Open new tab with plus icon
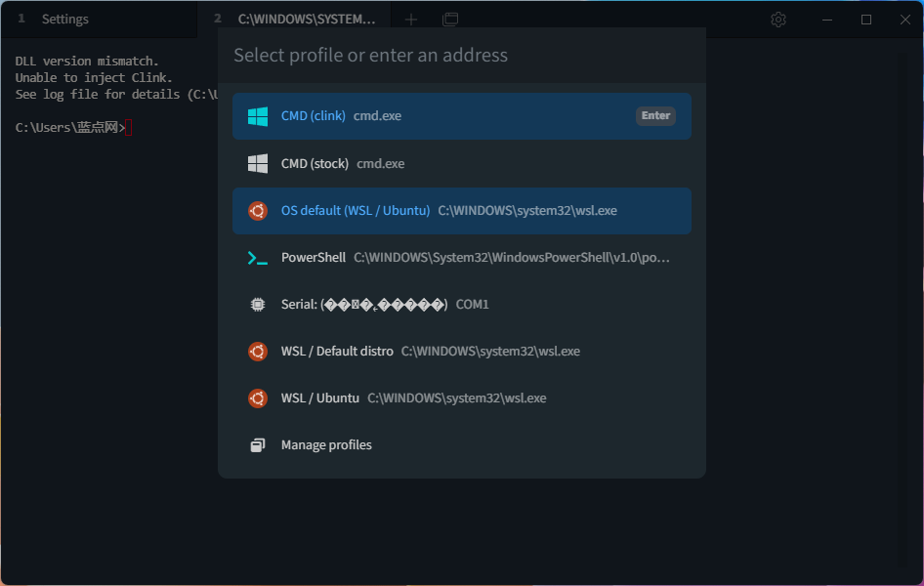This screenshot has width=924, height=586. click(x=411, y=20)
